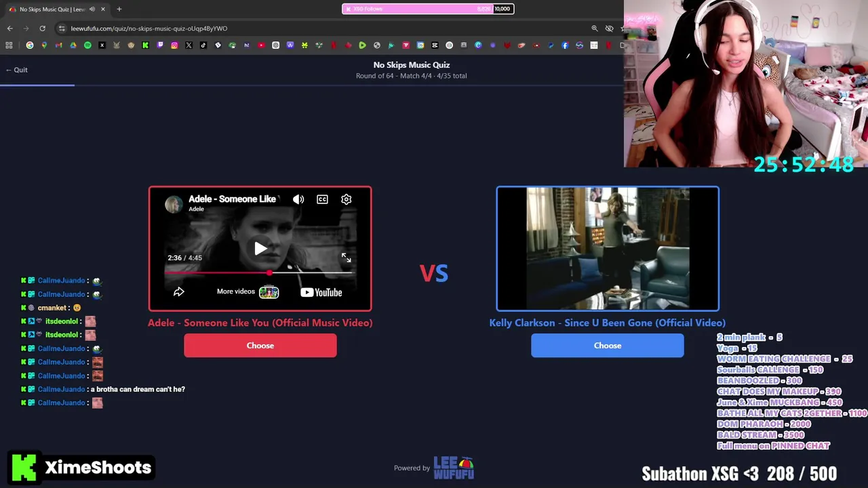This screenshot has width=868, height=488.
Task: Open Google Drive bookmark
Action: pos(73,45)
